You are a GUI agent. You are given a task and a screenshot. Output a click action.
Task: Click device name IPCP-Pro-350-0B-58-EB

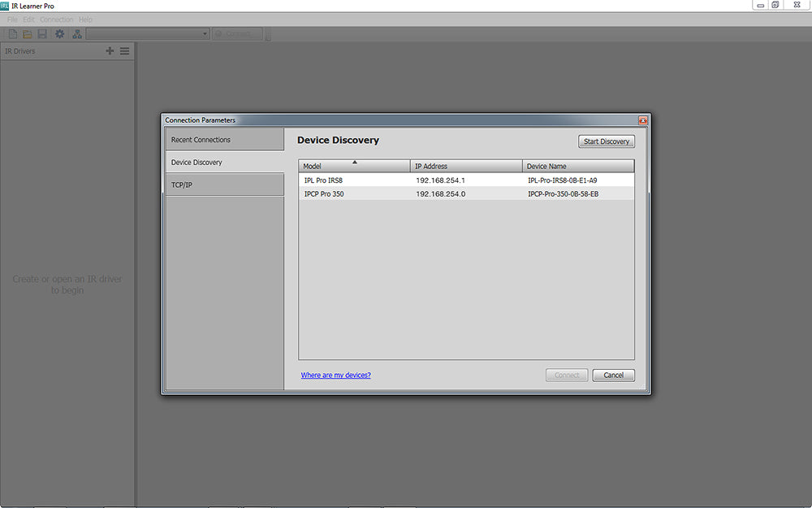click(563, 194)
